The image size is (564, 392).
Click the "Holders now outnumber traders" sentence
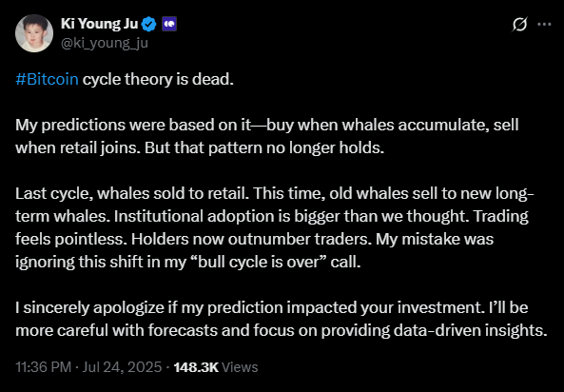coord(252,240)
